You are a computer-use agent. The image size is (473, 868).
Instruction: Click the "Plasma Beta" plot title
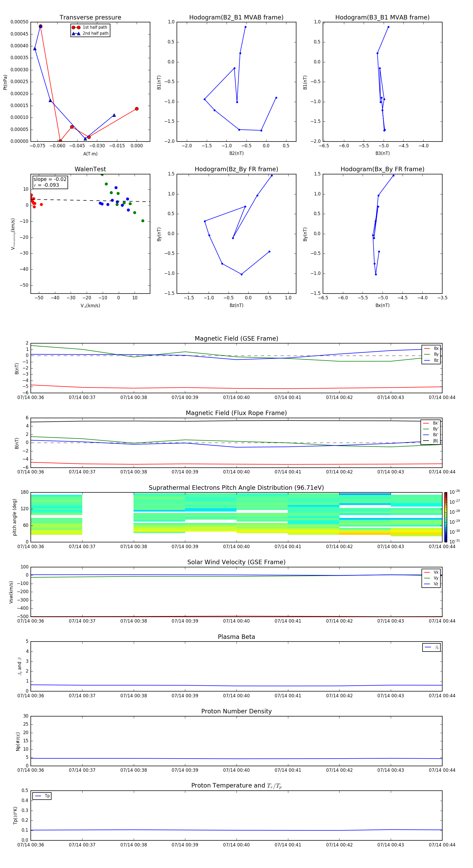pos(236,637)
